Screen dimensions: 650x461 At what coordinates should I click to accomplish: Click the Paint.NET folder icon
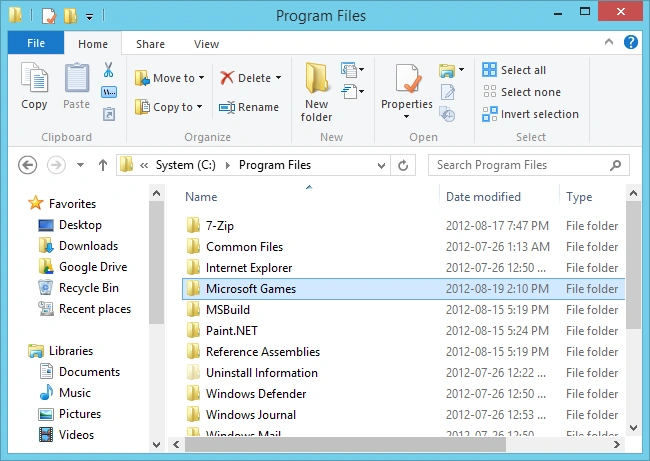(193, 330)
